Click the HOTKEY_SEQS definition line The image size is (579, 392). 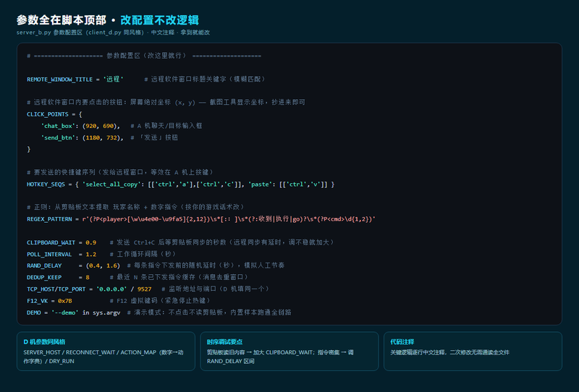[180, 184]
